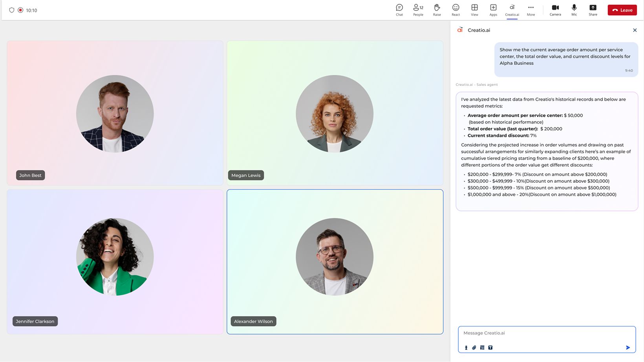Open the View layout options
The width and height of the screenshot is (644, 362).
point(474,10)
